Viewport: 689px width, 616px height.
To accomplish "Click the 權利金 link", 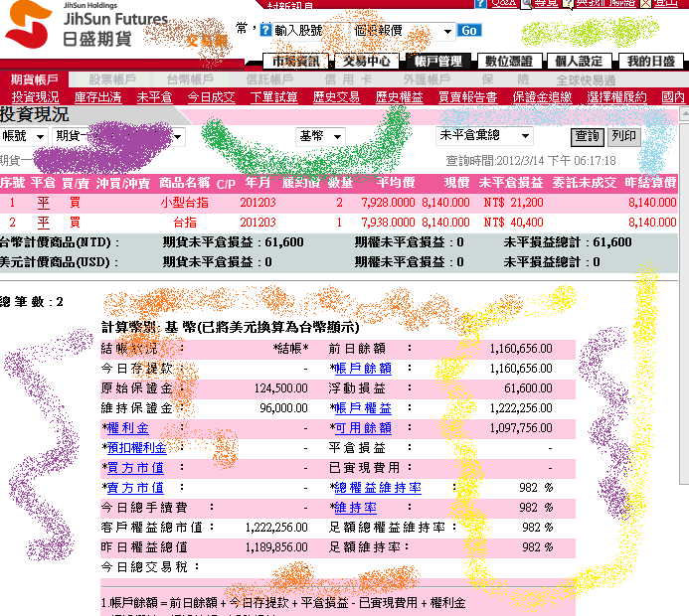I will pyautogui.click(x=128, y=428).
